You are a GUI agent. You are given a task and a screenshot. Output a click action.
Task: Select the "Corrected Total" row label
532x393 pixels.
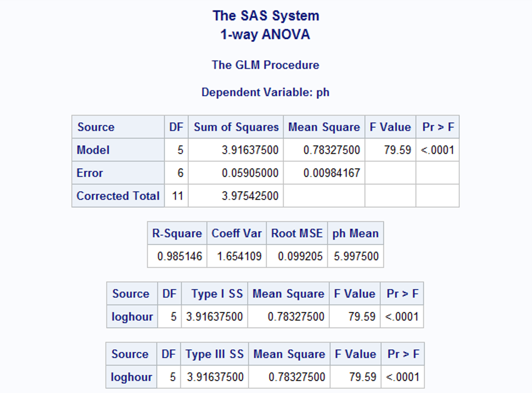118,196
